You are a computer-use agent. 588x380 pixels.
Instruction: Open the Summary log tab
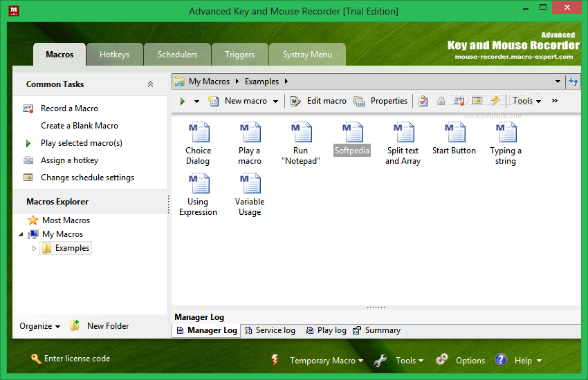377,330
